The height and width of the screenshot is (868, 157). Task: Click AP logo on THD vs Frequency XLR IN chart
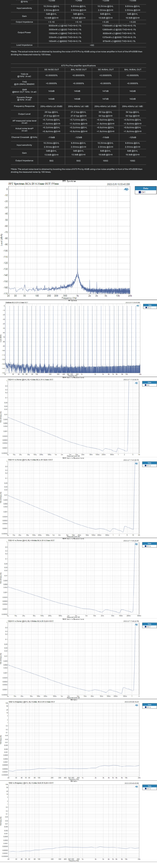tap(136, 787)
